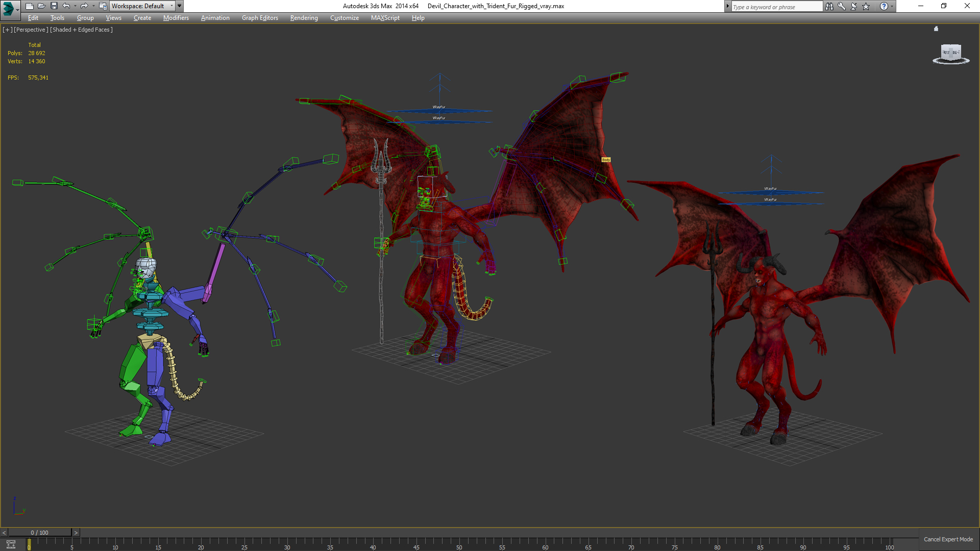980x551 pixels.
Task: Open the Workspace: Default dropdown
Action: click(142, 6)
